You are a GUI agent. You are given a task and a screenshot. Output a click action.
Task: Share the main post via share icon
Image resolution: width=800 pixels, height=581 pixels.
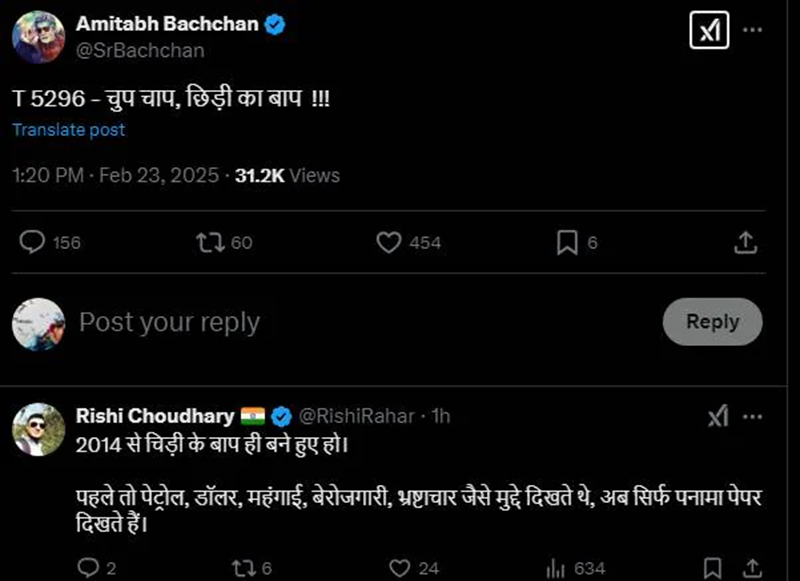click(745, 242)
